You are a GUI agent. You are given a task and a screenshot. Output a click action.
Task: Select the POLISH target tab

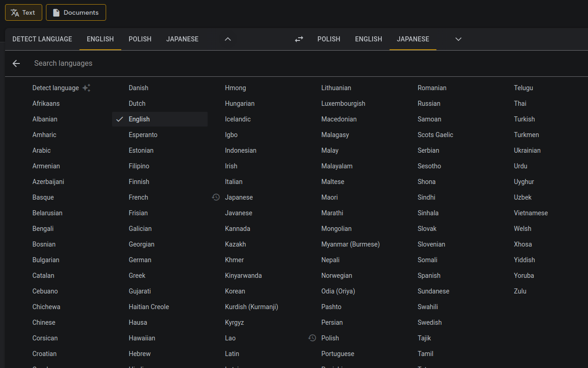[329, 39]
